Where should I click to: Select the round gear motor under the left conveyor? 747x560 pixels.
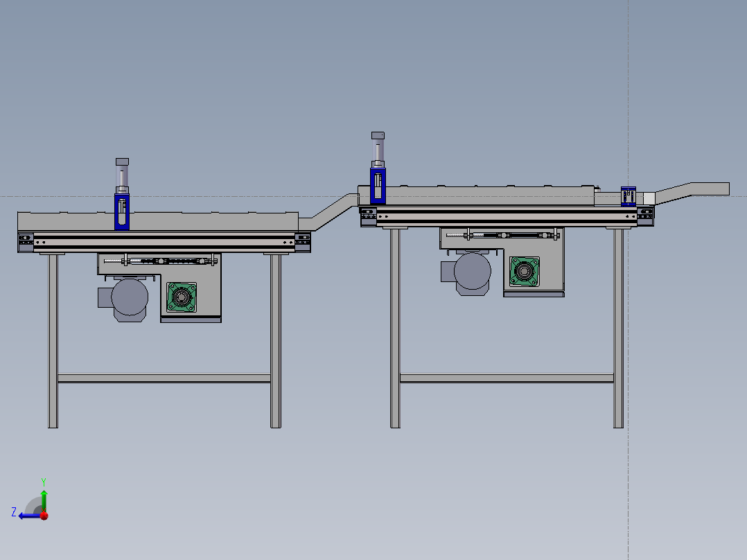click(129, 297)
